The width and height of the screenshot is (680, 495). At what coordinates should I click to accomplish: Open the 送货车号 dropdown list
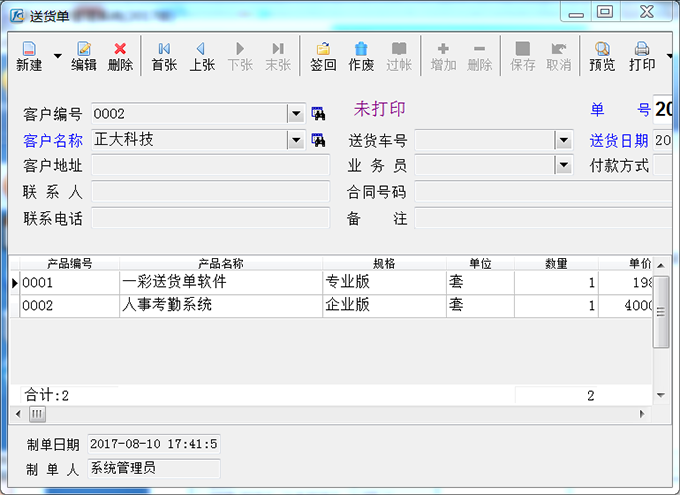click(563, 141)
